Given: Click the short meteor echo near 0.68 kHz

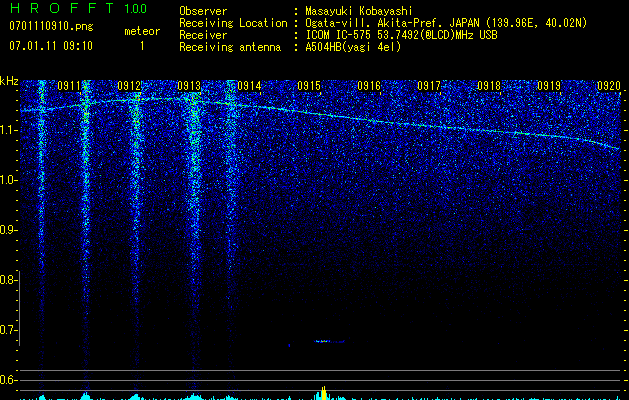Looking at the screenshot, I should click(329, 341).
